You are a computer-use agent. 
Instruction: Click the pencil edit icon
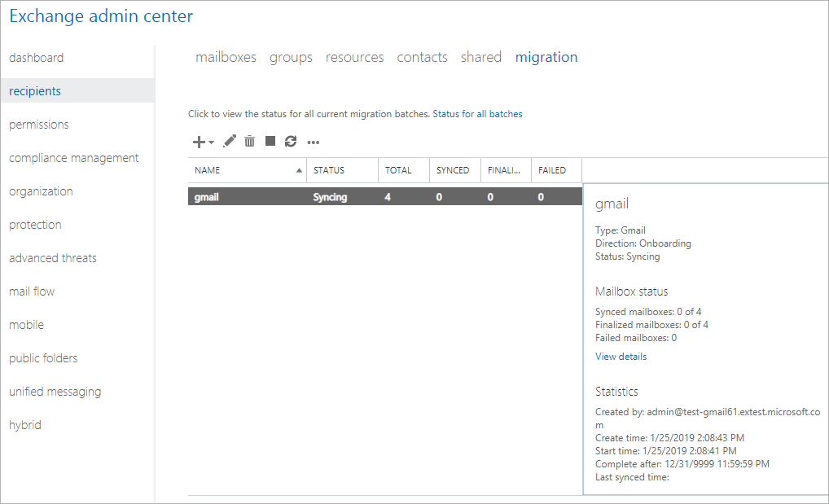(230, 141)
